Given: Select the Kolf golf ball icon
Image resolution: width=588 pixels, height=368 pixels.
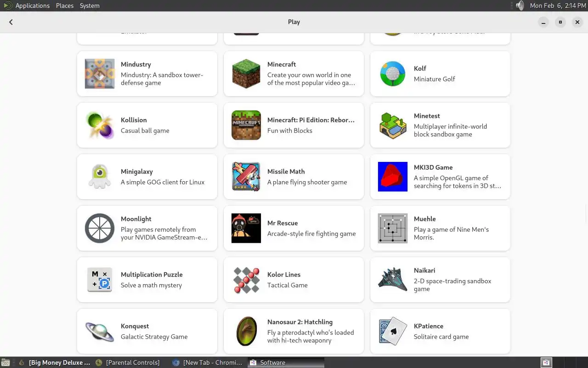Looking at the screenshot, I should (393, 74).
